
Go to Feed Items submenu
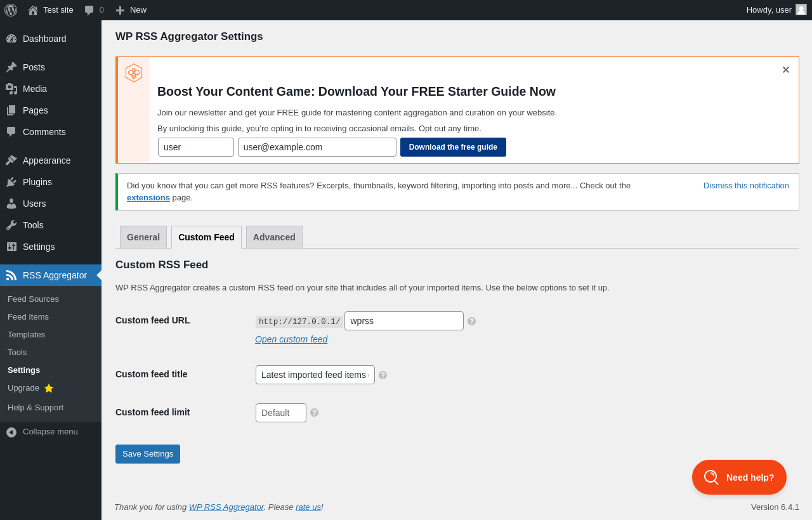28,317
